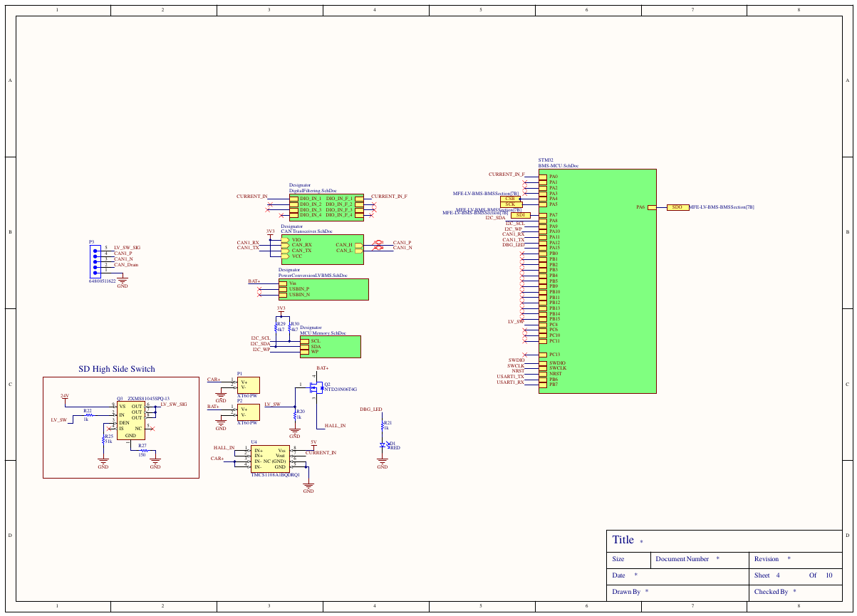
Task: Select the P2 XT60PW connector
Action: (x=248, y=412)
